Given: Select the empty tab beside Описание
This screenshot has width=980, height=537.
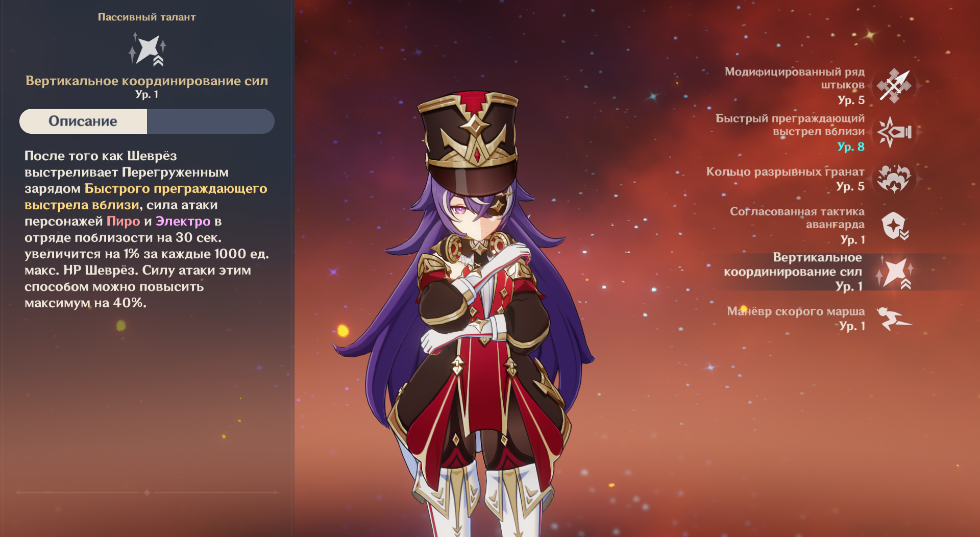Looking at the screenshot, I should point(211,121).
